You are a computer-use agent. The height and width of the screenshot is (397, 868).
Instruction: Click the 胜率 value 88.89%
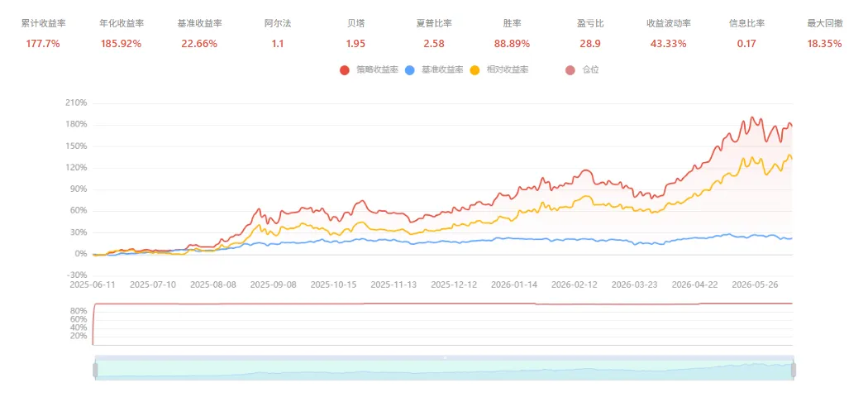512,43
